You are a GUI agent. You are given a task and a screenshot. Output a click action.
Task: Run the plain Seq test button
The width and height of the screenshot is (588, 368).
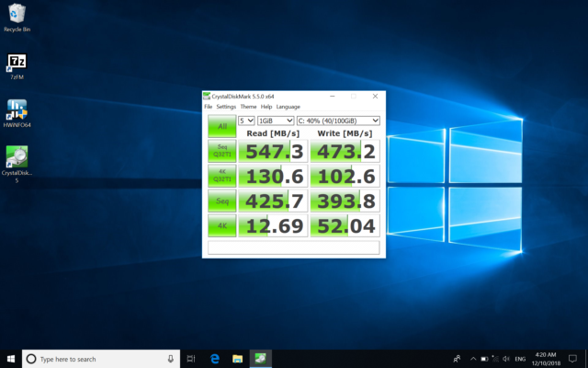[x=222, y=201]
